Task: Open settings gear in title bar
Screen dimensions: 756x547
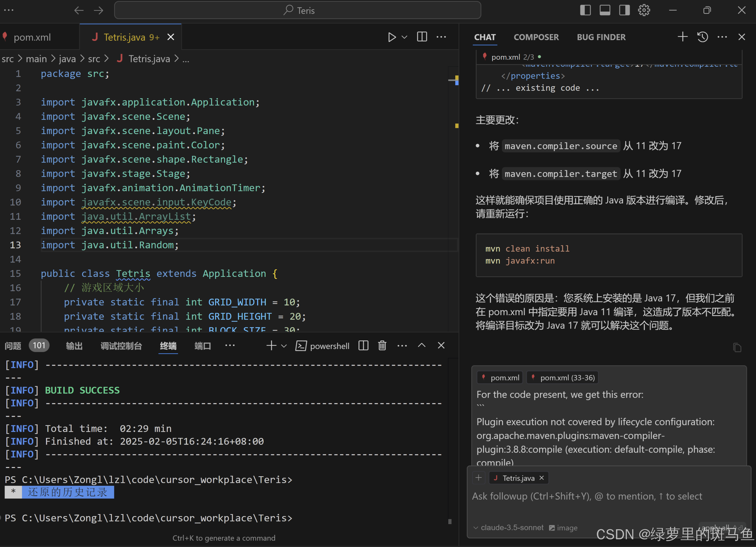Action: (x=644, y=10)
